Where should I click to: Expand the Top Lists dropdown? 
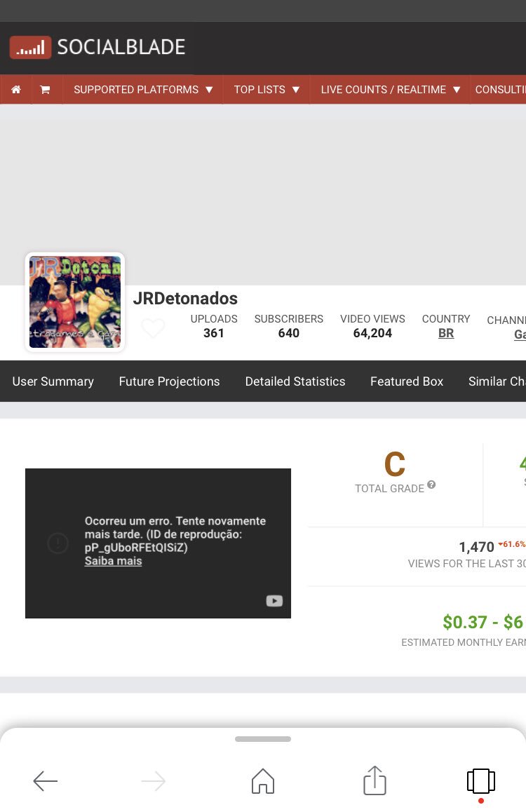tap(267, 90)
